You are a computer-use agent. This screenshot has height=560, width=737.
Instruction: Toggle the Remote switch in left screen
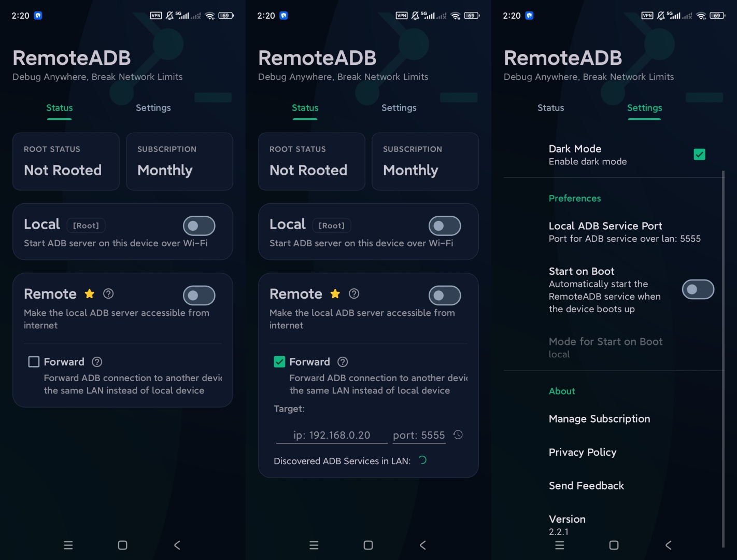coord(199,296)
